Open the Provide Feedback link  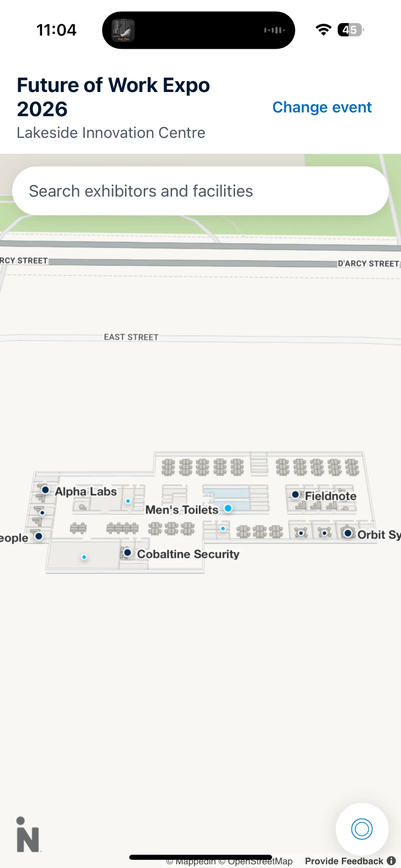coord(344,861)
